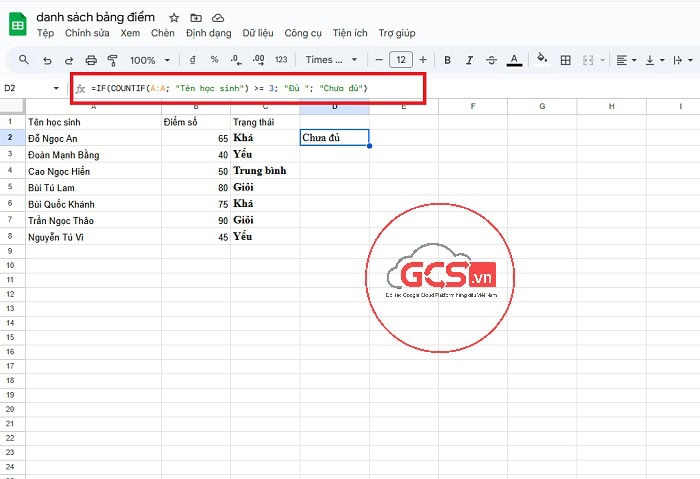Click the move to folder icon

195,18
